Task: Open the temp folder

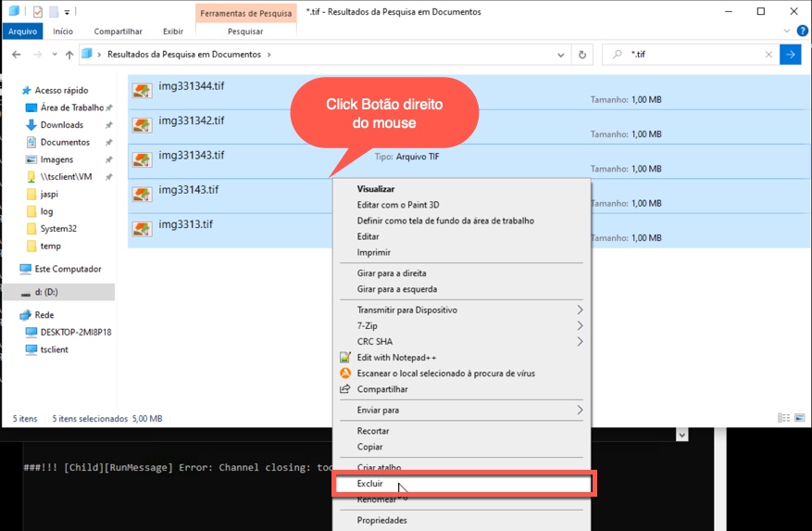Action: click(50, 247)
